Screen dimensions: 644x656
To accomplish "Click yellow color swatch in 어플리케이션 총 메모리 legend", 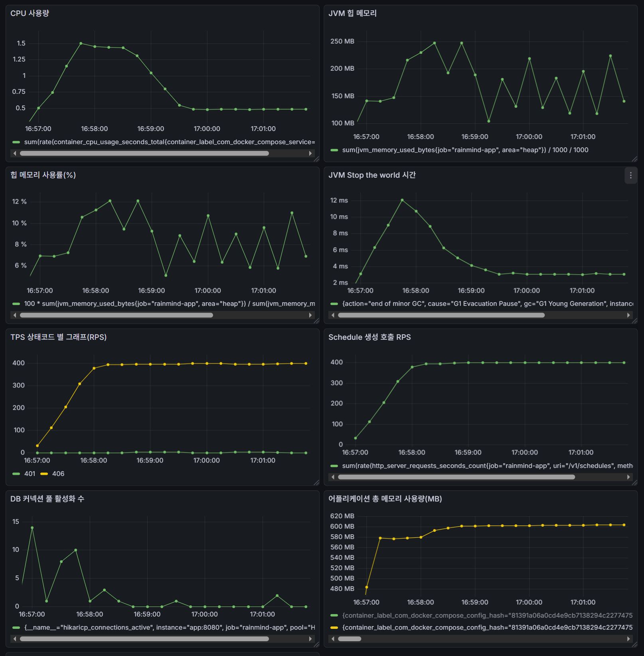I will (x=334, y=627).
